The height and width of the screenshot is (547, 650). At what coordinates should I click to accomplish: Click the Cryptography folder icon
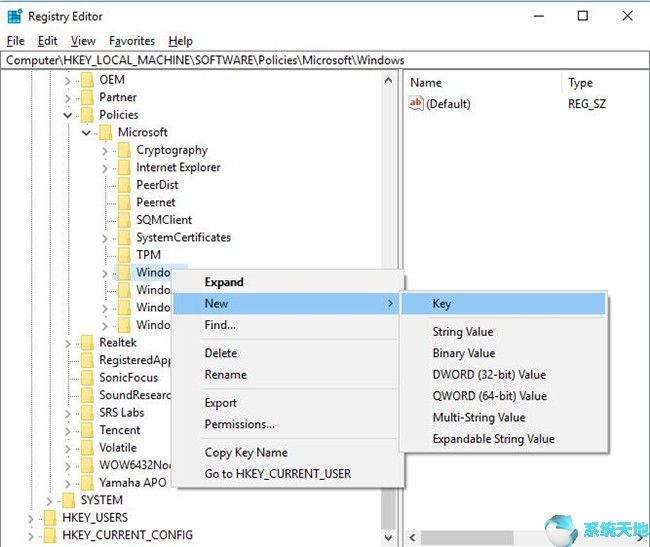pos(124,150)
